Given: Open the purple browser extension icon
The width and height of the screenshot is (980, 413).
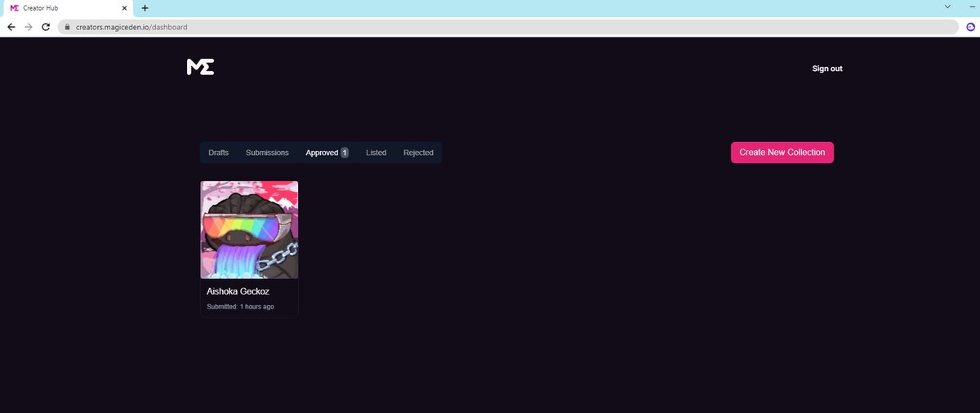Looking at the screenshot, I should coord(970,27).
